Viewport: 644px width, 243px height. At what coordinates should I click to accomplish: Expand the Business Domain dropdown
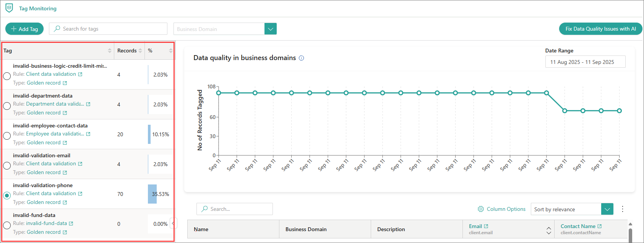point(270,29)
